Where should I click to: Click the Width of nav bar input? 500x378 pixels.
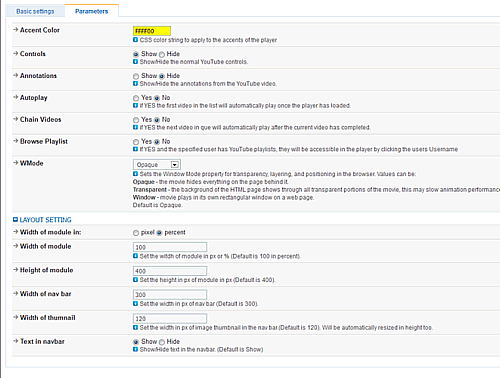coord(170,294)
